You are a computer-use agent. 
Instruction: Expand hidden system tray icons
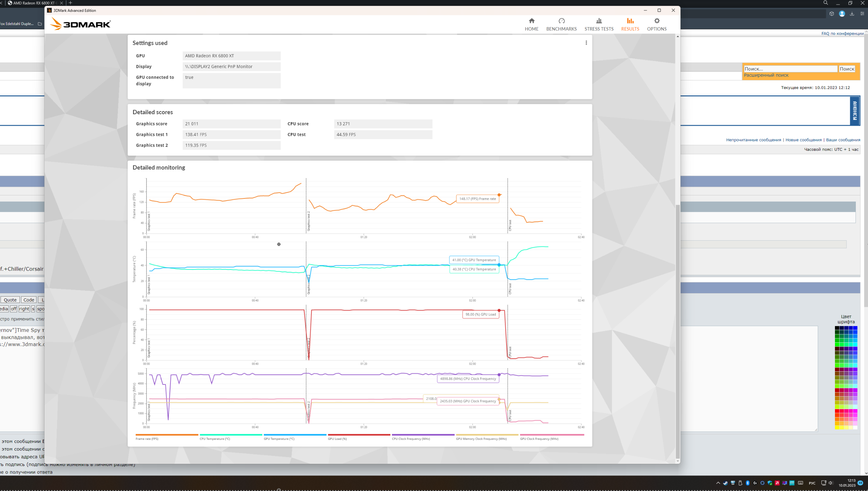[x=718, y=483]
